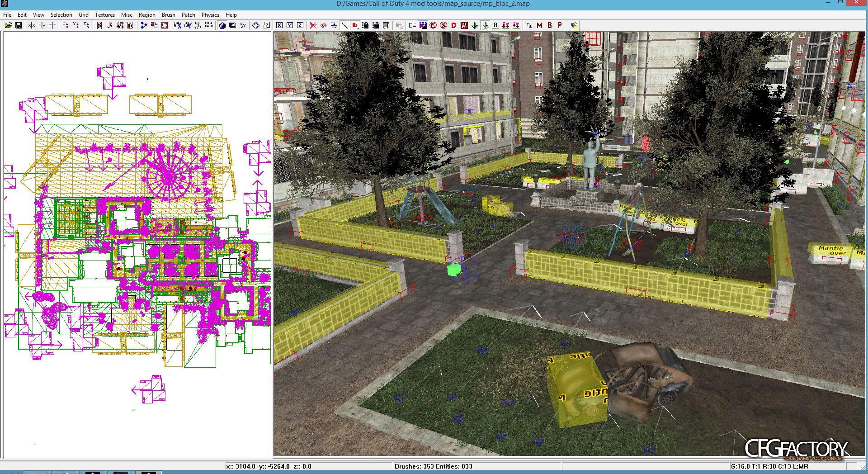
Task: Click the plain green down arrow icon
Action: click(x=475, y=25)
